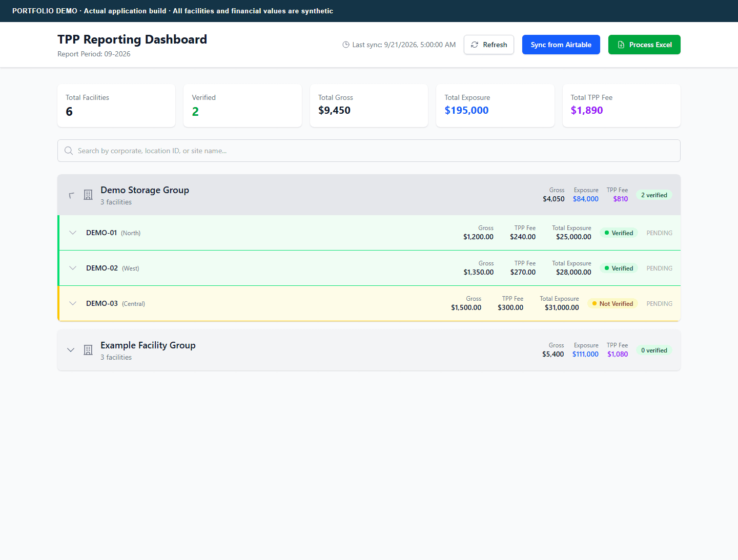
Task: Click the "0 verified" badge
Action: (654, 350)
